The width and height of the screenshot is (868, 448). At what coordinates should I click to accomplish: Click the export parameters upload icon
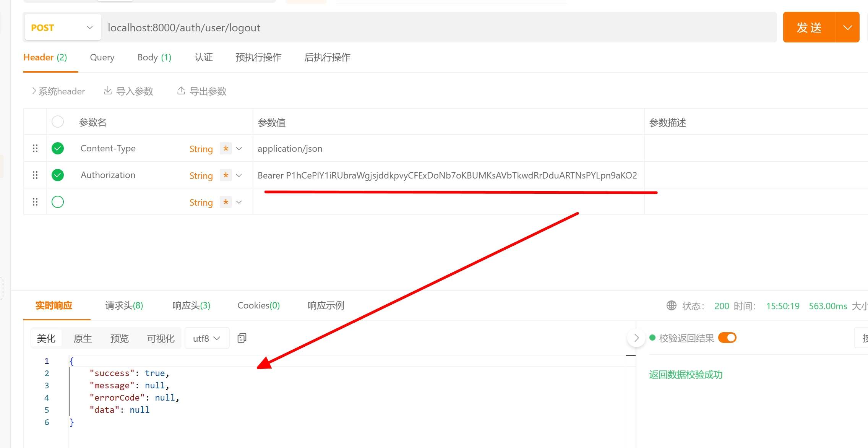coord(181,91)
